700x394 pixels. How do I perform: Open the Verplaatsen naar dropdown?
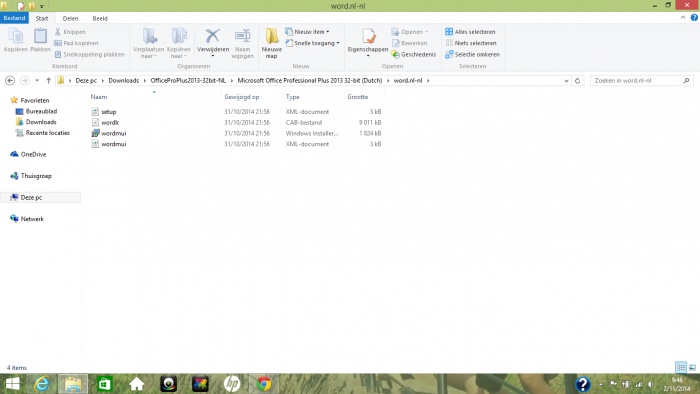pos(149,43)
